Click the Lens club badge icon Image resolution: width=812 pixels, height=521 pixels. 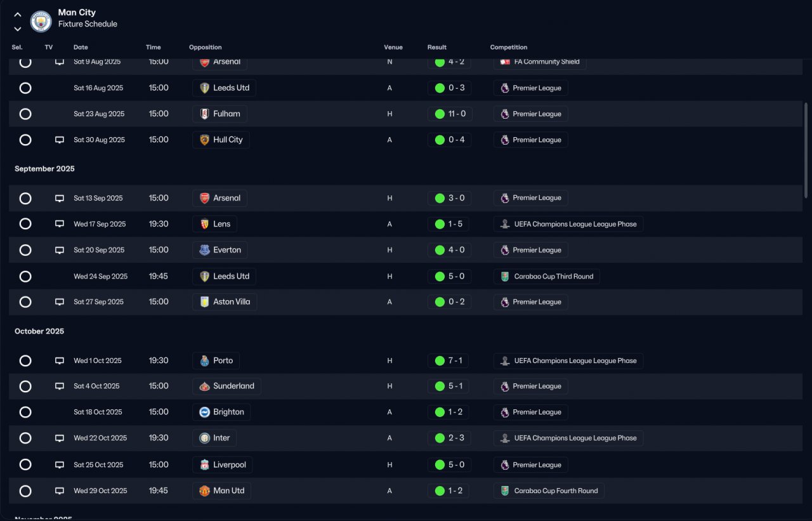[x=204, y=224]
